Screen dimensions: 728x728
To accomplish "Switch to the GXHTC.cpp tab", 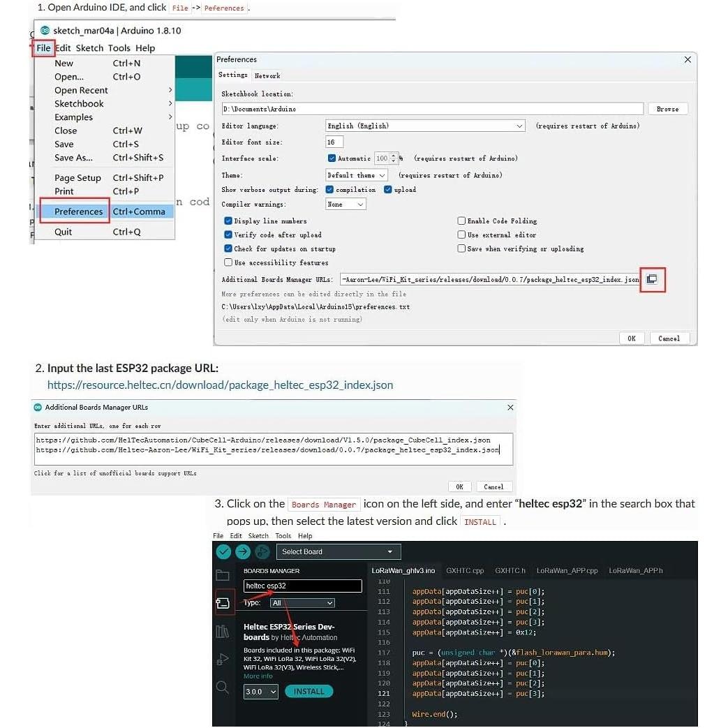I will (x=465, y=570).
